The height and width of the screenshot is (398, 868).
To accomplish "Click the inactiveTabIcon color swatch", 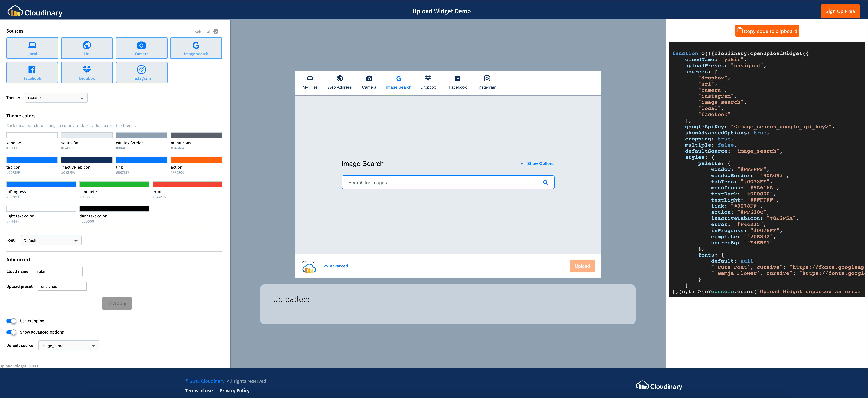I will (87, 160).
